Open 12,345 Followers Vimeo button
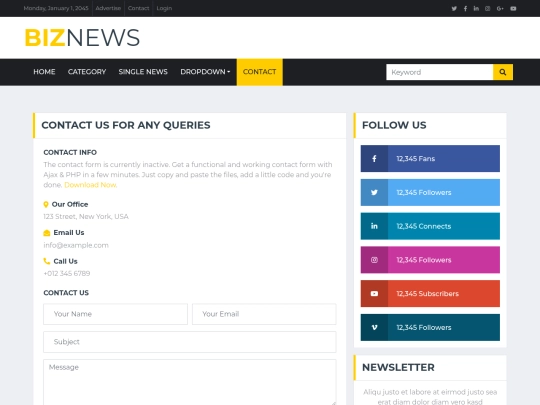This screenshot has height=405, width=540. 430,327
